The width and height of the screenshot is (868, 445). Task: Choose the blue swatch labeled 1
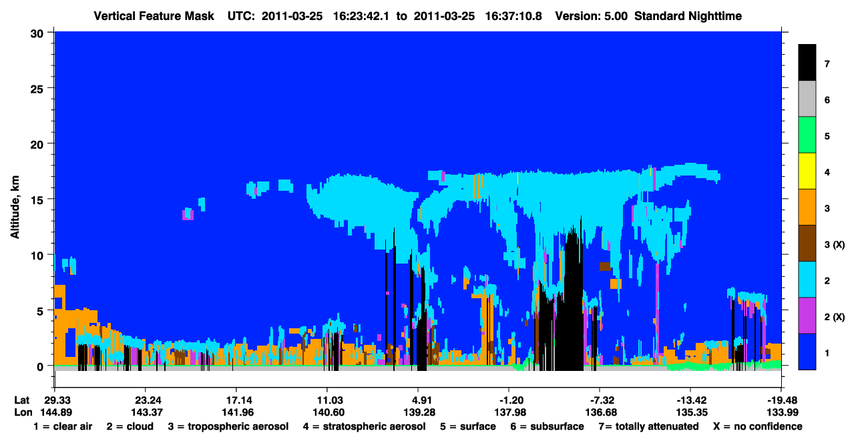[x=807, y=352]
